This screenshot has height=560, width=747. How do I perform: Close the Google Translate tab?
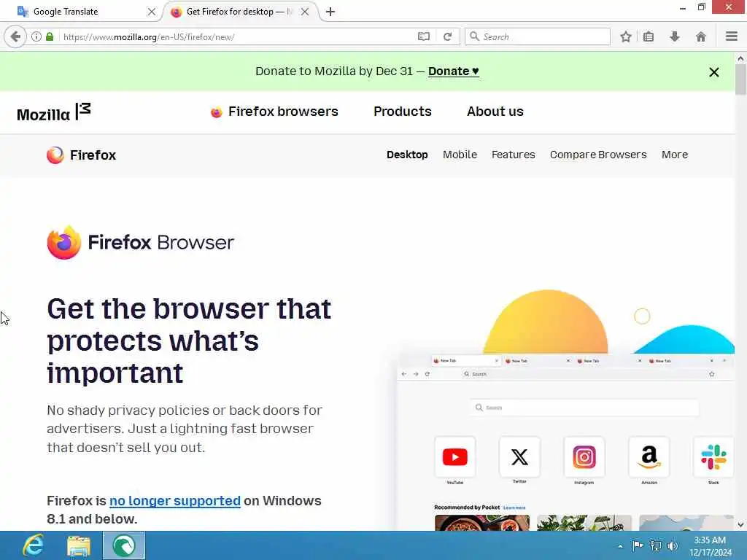pyautogui.click(x=152, y=12)
